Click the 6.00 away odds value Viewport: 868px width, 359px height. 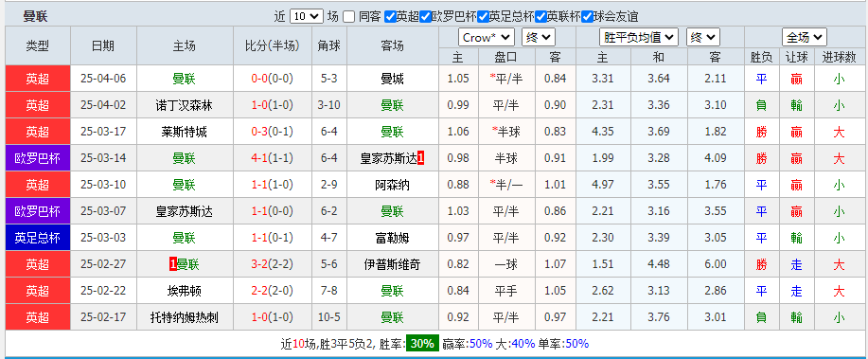click(x=715, y=265)
